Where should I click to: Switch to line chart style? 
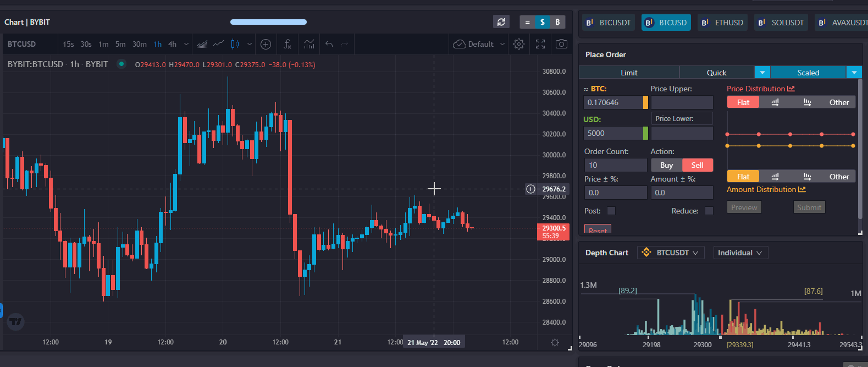[x=218, y=44]
